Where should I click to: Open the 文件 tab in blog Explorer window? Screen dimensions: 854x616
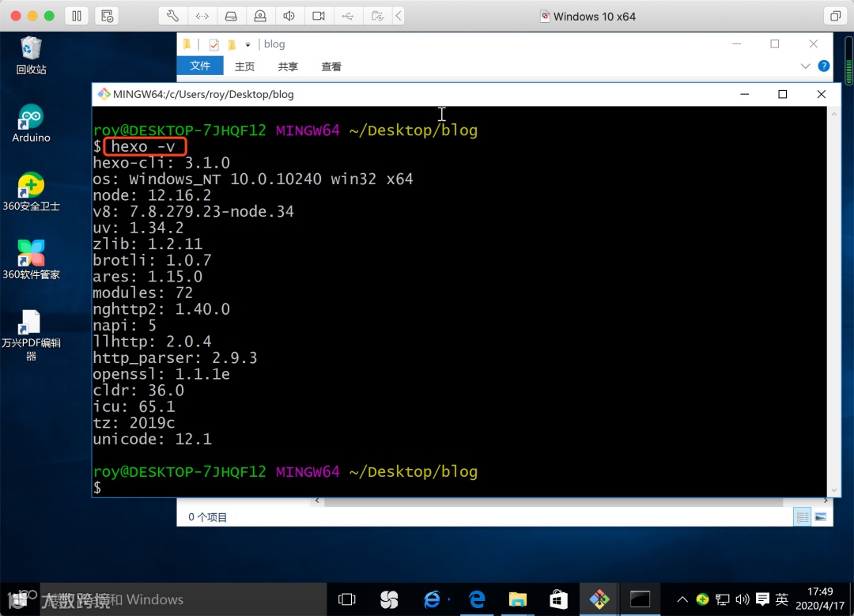pyautogui.click(x=200, y=66)
